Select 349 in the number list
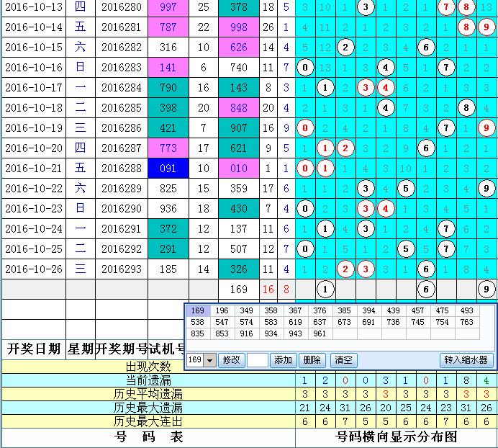 pyautogui.click(x=246, y=310)
